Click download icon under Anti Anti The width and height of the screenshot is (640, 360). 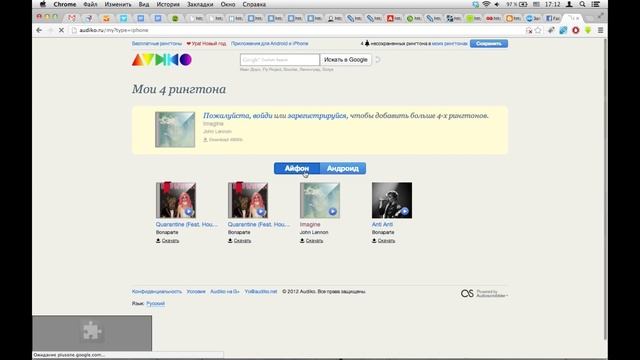tap(374, 241)
